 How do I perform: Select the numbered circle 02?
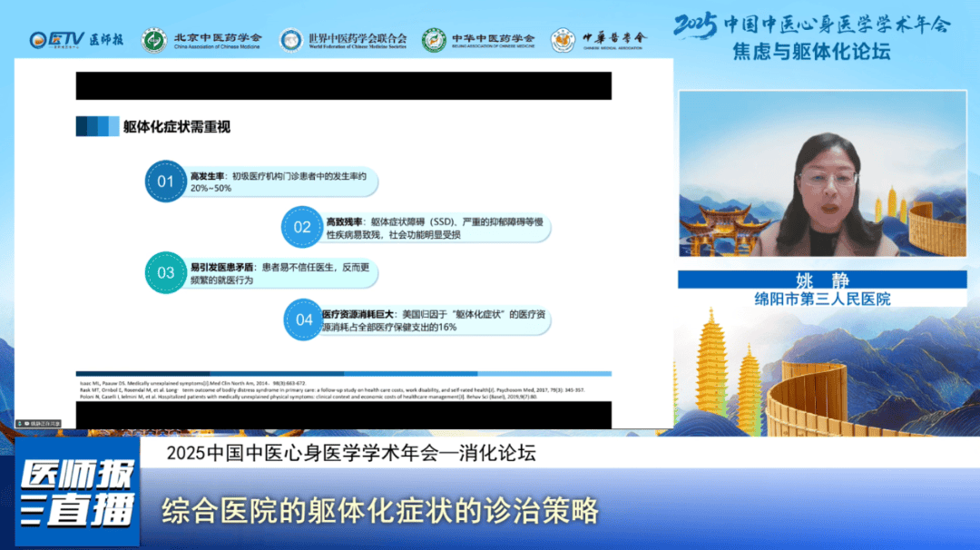(x=302, y=227)
